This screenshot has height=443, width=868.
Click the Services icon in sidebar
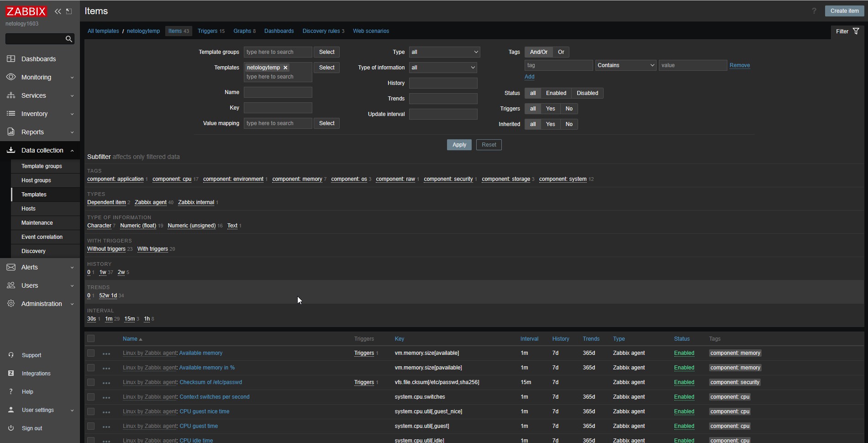point(11,95)
